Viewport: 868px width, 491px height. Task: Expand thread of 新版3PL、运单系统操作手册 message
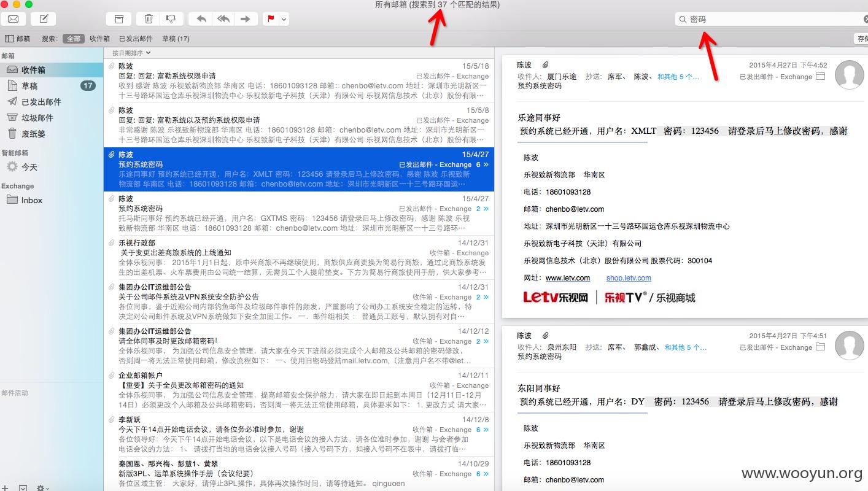482,474
